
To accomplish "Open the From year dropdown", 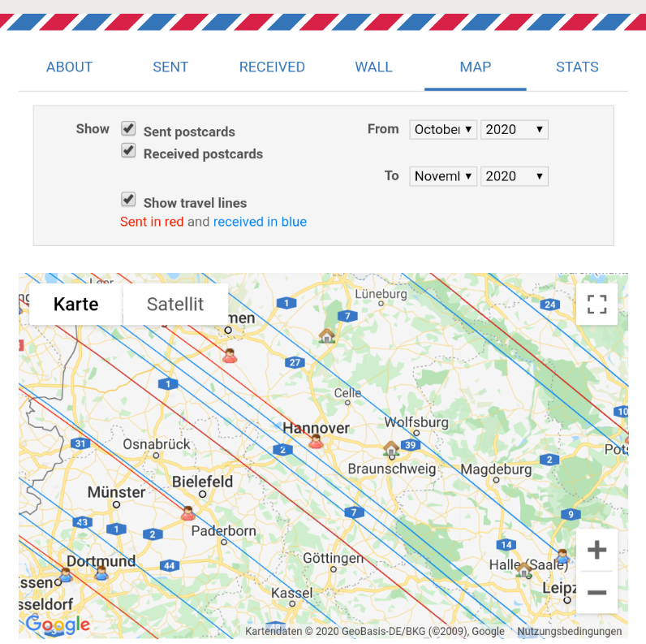I will click(515, 129).
